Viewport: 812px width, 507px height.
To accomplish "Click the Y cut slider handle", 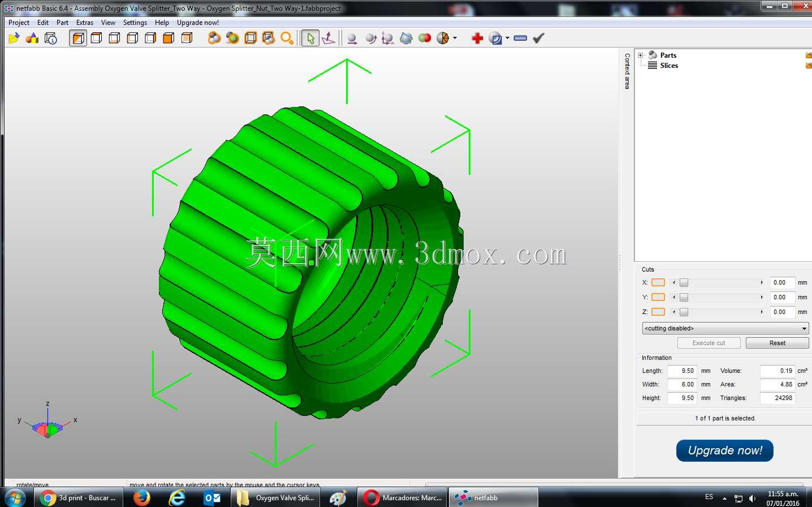I will (684, 297).
